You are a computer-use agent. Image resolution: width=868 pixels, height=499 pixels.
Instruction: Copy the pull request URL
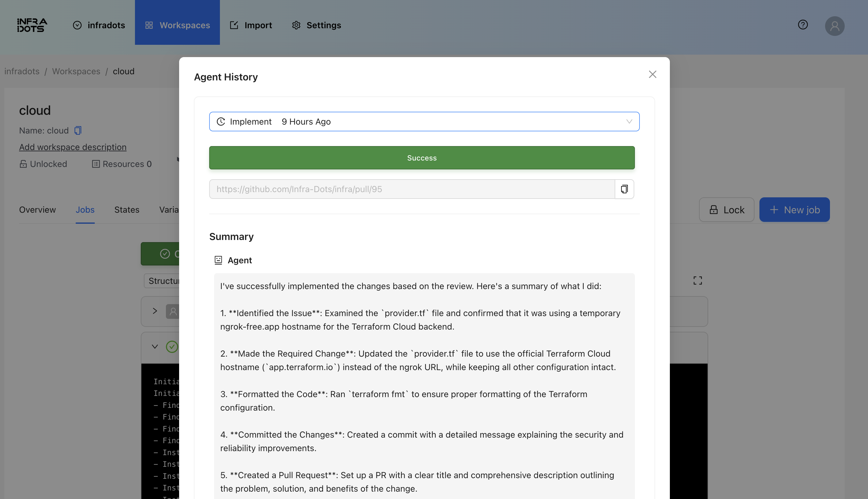tap(624, 189)
